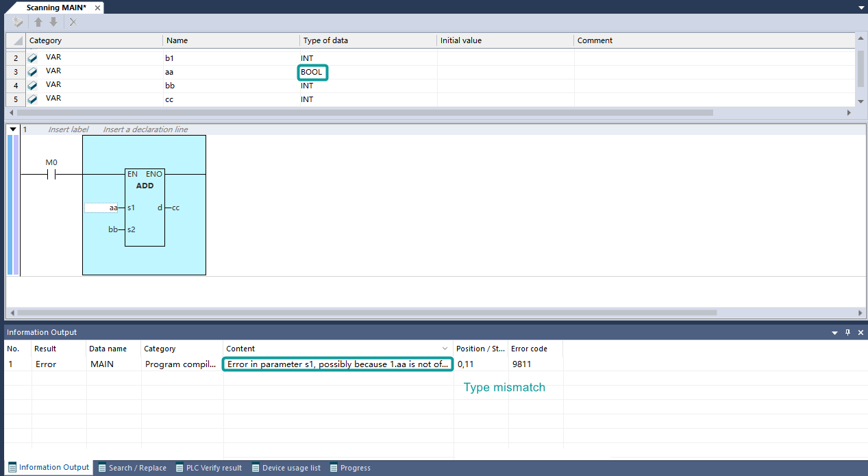Pin the Information Output panel
Screen dimensions: 868x476
click(x=847, y=332)
